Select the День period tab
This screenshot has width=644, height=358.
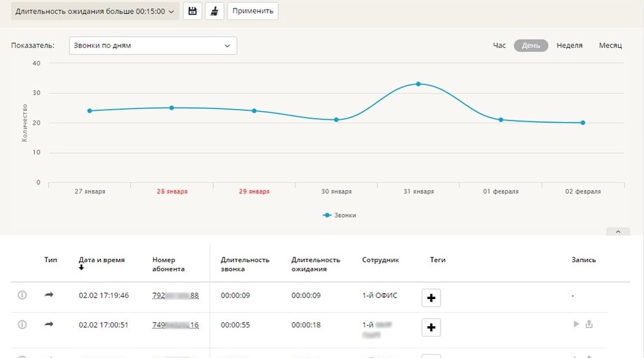531,45
